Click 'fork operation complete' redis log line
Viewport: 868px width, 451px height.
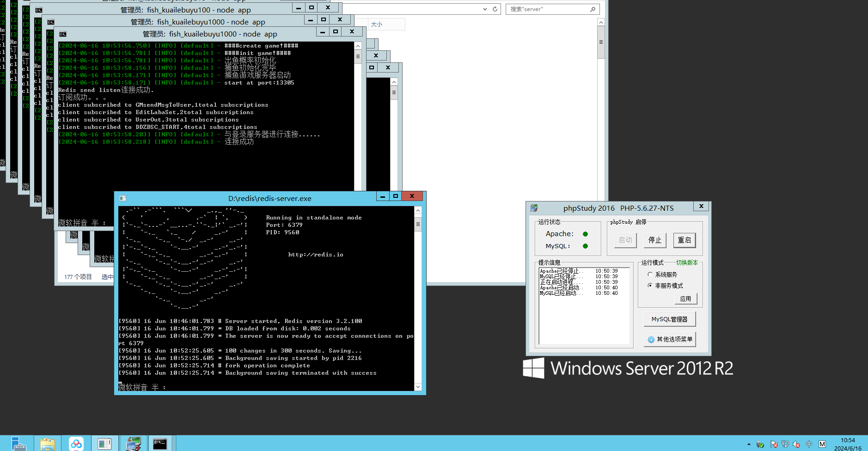click(268, 366)
